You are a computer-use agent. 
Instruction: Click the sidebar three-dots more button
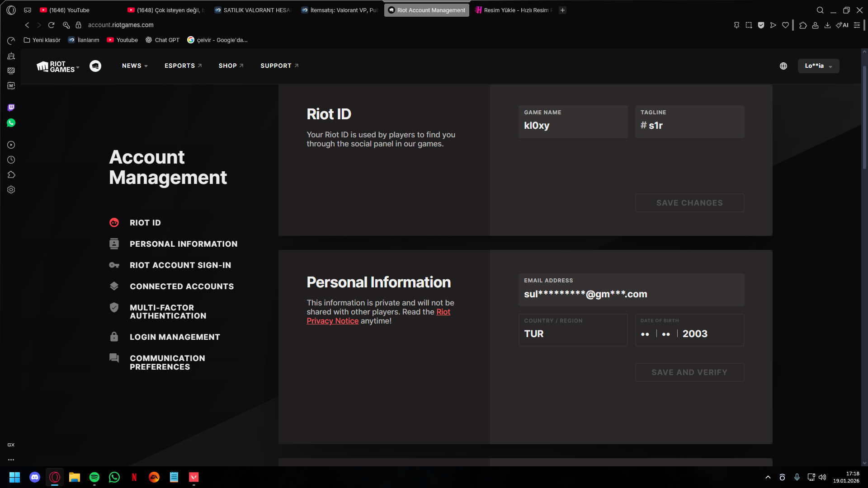coord(11,460)
